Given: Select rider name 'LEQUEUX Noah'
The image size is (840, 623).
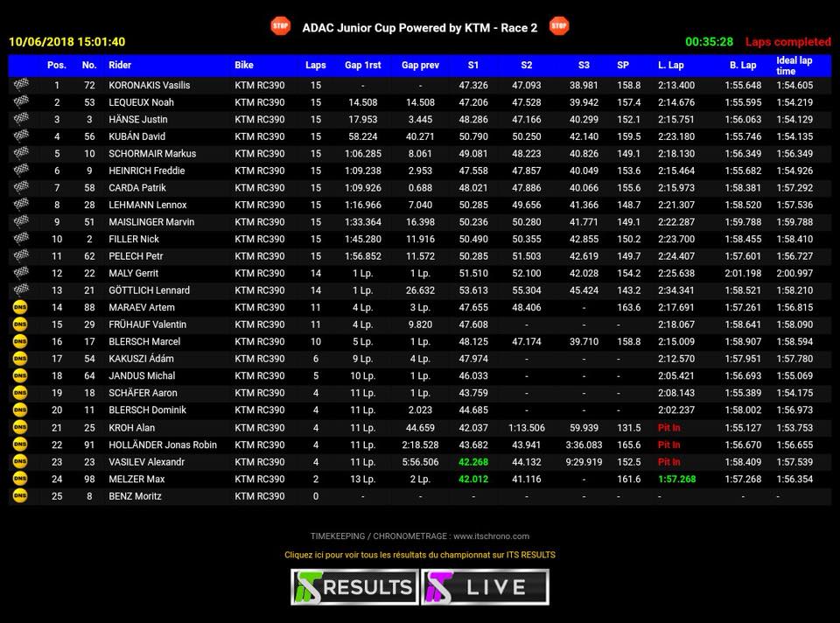Looking at the screenshot, I should pyautogui.click(x=142, y=102).
